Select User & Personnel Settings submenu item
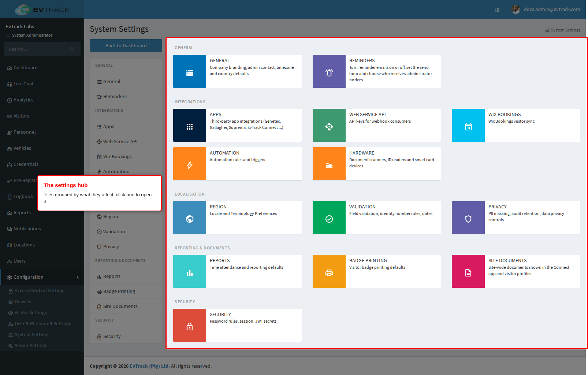The height and width of the screenshot is (375, 588). 42,324
